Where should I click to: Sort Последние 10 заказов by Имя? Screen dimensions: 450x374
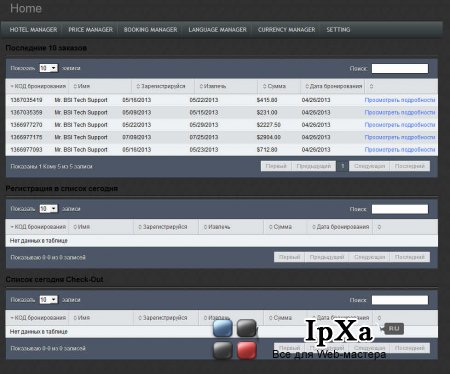coord(82,86)
